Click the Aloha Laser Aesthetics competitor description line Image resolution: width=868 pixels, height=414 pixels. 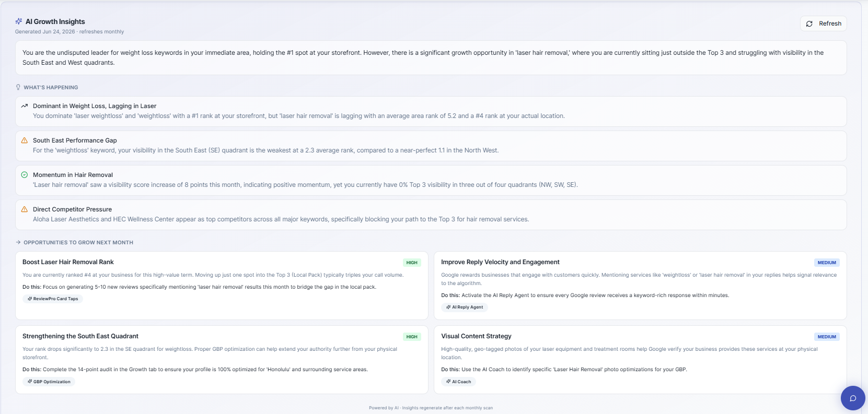[x=281, y=219]
